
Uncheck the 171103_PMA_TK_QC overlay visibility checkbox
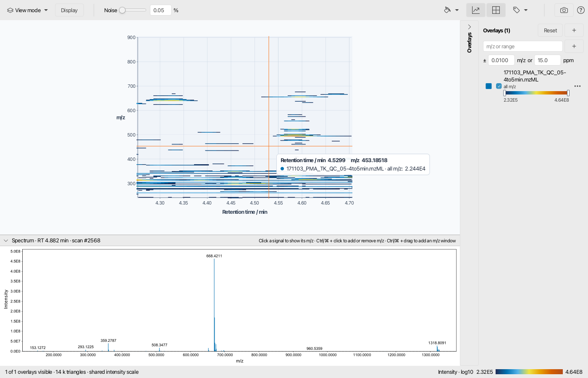point(499,86)
